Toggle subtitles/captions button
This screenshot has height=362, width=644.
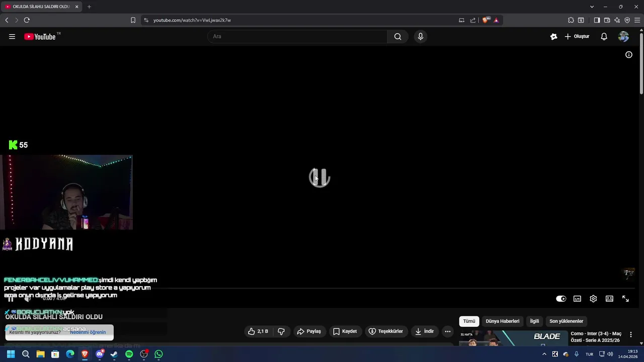(x=577, y=299)
